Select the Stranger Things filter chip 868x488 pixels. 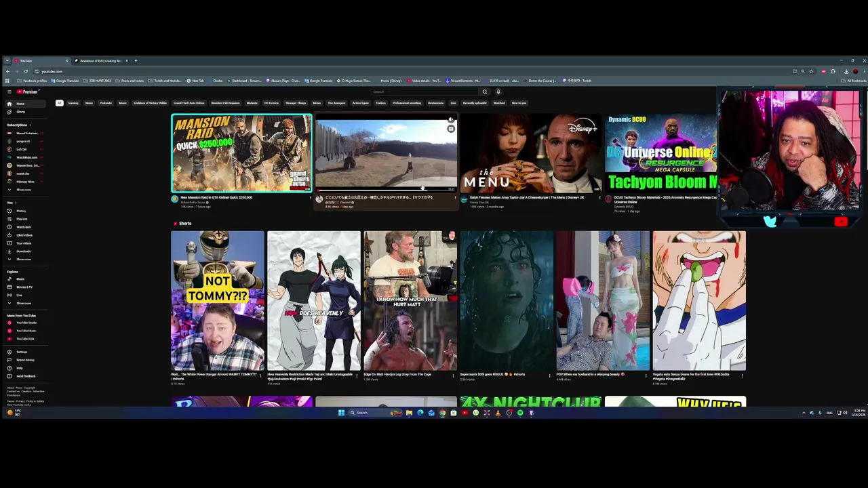[x=296, y=103]
